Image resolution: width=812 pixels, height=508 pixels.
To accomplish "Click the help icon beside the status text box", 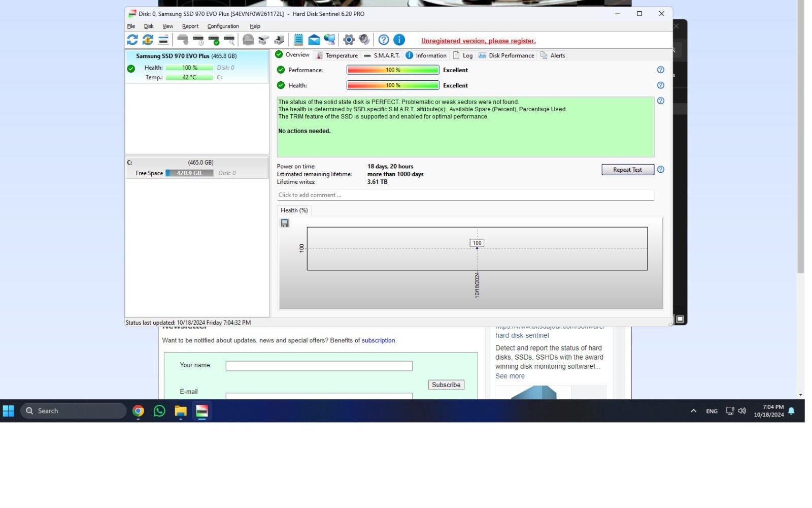I will [x=661, y=101].
